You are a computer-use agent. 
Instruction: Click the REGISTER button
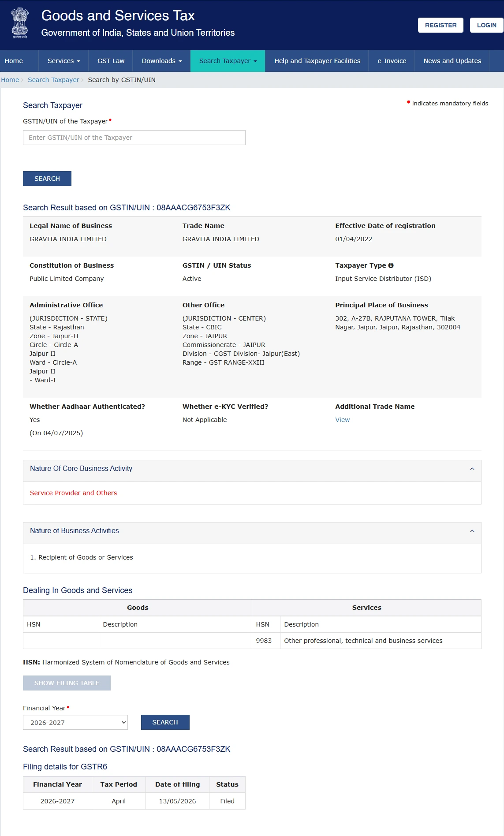(441, 25)
